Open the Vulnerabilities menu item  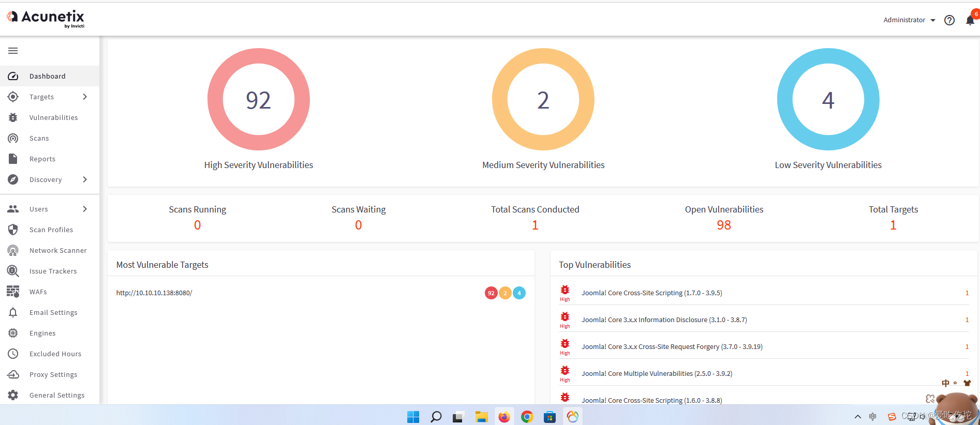coord(50,117)
